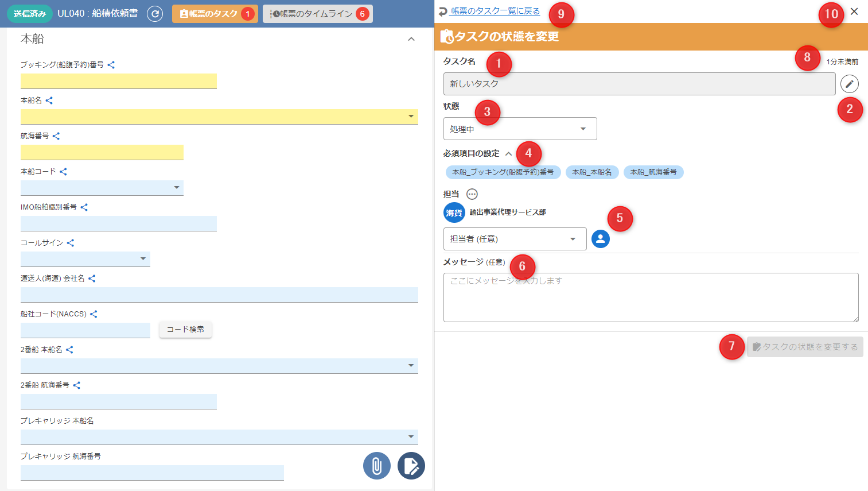Open the 本船コード dropdown
Image resolution: width=868 pixels, height=491 pixels.
102,188
